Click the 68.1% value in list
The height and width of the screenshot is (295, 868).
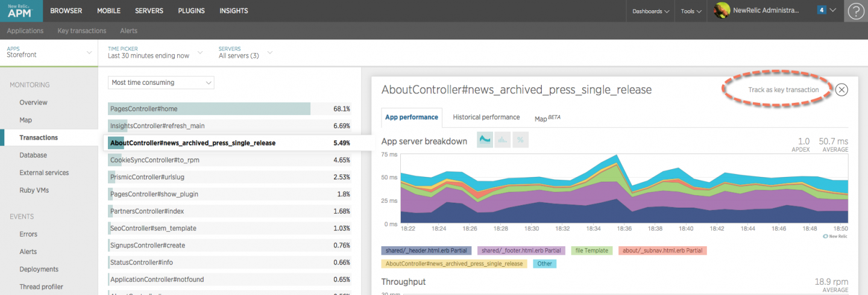341,109
